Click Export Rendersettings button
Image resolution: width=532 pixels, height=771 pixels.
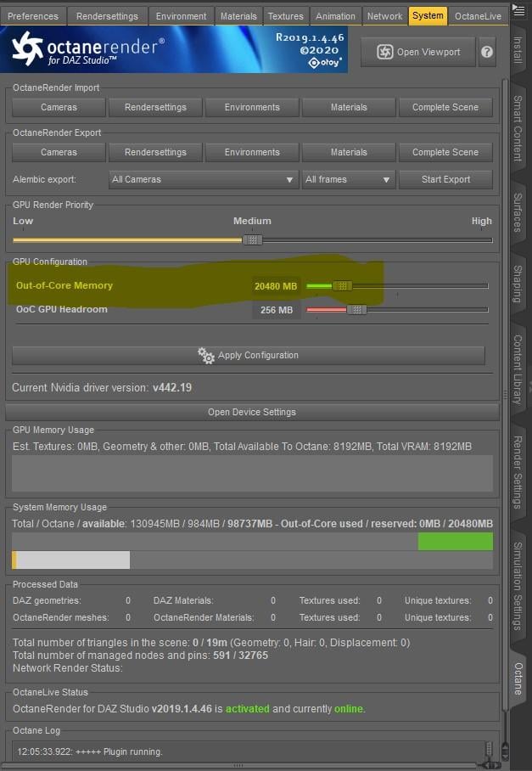coord(156,153)
